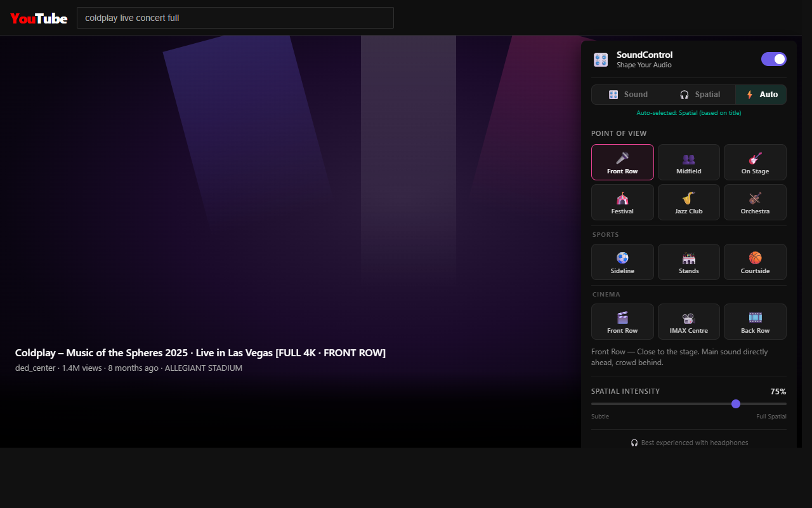The height and width of the screenshot is (508, 812).
Task: Pick the Sideline soccer ball preset
Action: point(622,262)
